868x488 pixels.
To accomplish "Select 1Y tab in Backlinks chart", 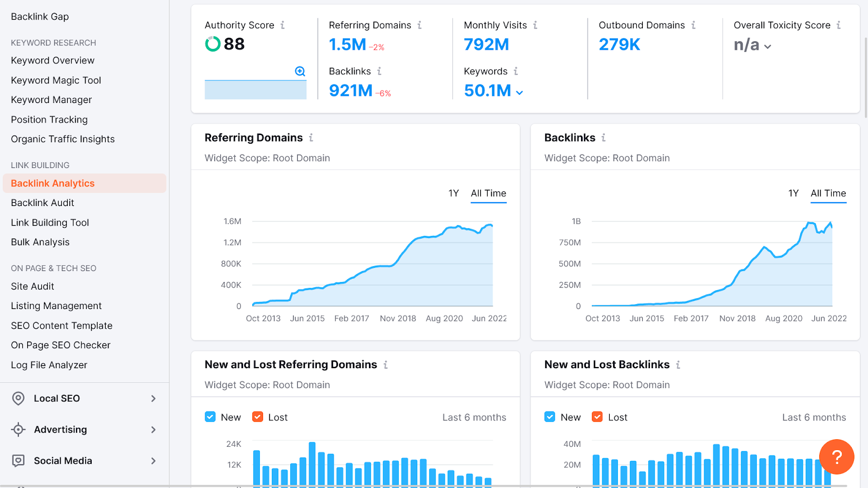I will [x=793, y=194].
